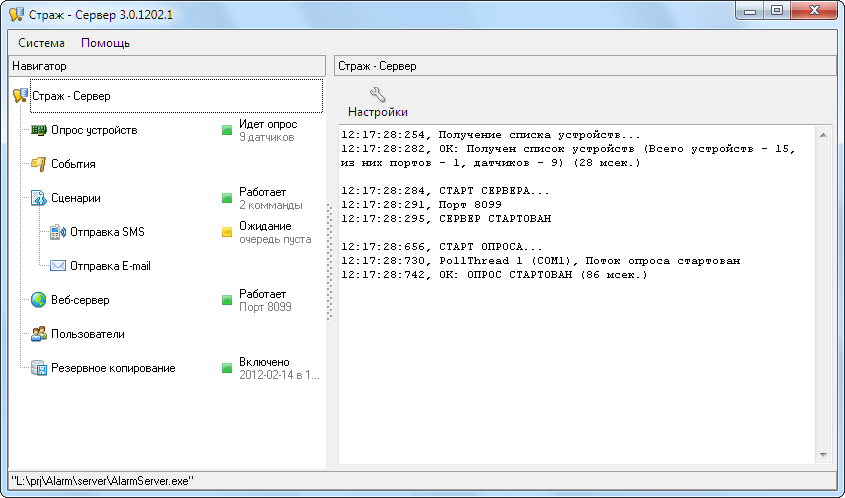Click the 2 комманды status detail
845x498 pixels.
[x=271, y=205]
